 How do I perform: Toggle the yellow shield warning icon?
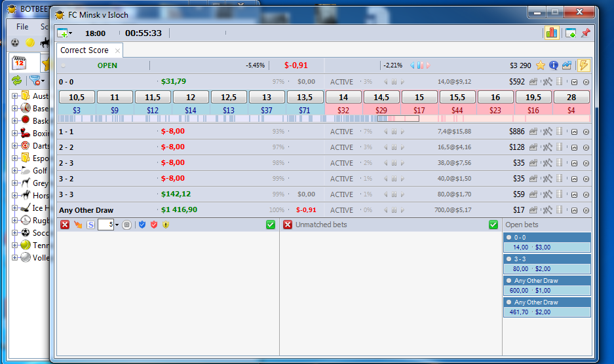point(166,225)
